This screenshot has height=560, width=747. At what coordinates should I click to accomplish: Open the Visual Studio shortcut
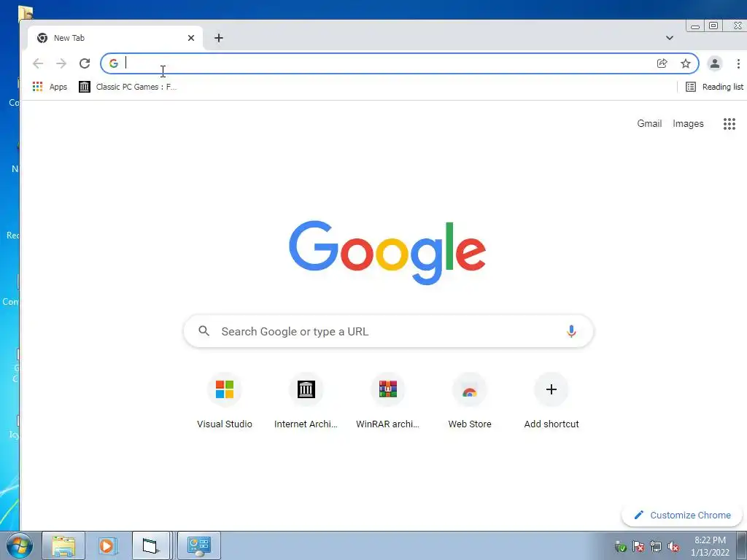(x=225, y=401)
